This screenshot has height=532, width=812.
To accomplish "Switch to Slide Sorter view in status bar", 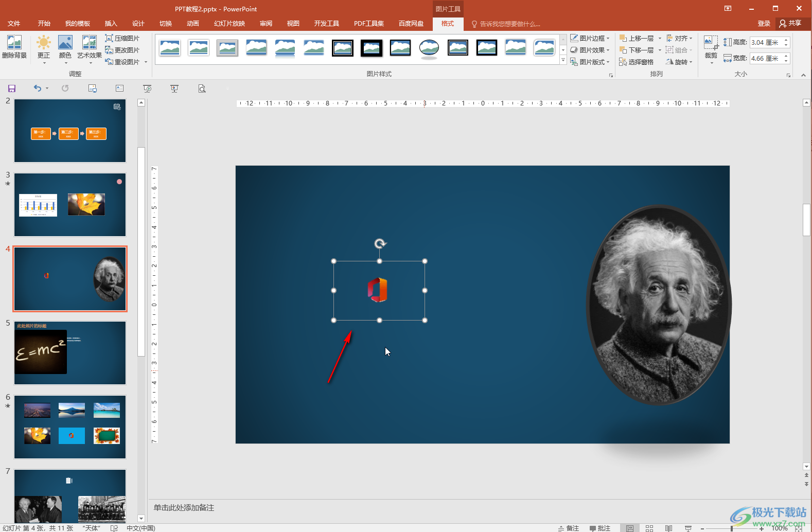I will 649,528.
